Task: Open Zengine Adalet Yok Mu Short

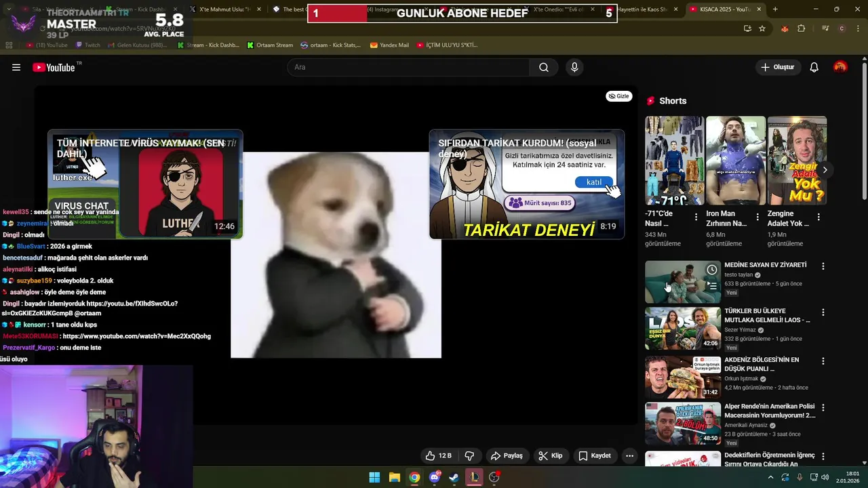Action: [797, 160]
